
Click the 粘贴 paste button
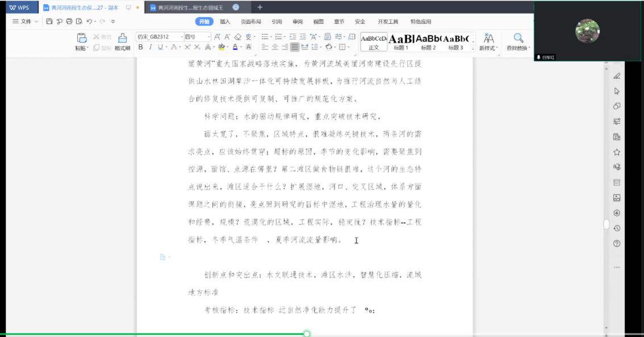point(81,42)
